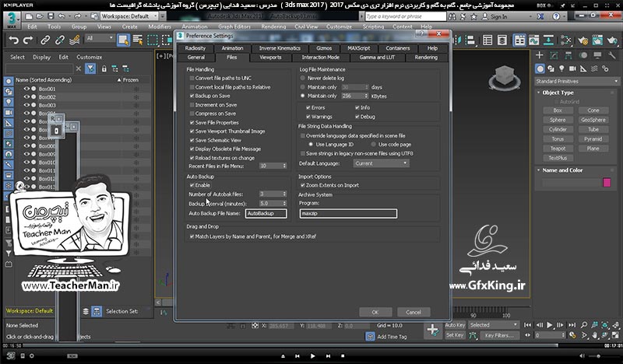
Task: Select the Link tool icon
Action: 45,40
